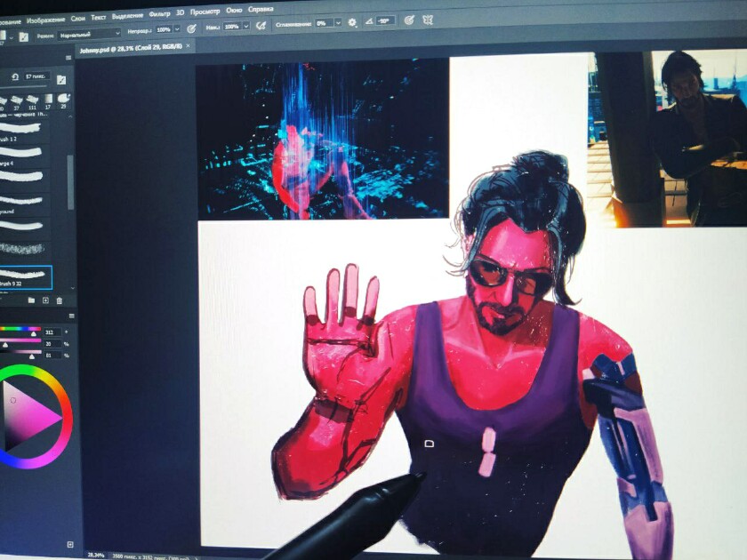Viewport: 747px width, 560px height.
Task: Click the symmetry butterfly icon
Action: [x=428, y=20]
